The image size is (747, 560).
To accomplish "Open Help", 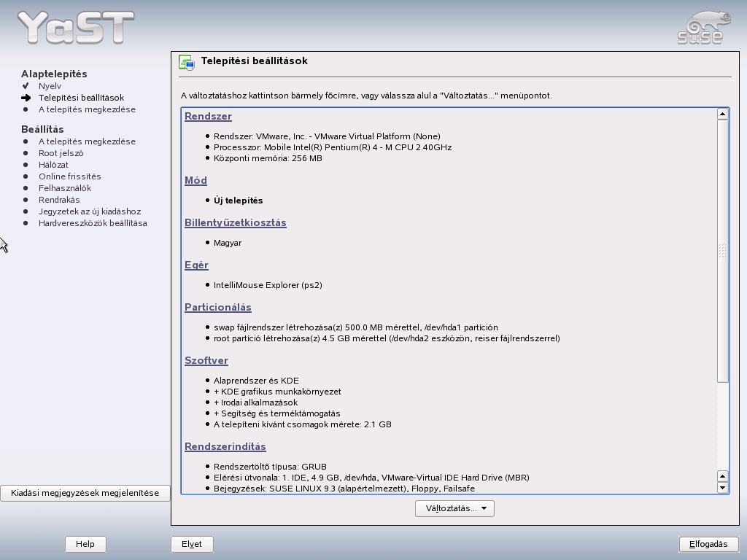I will pyautogui.click(x=85, y=544).
